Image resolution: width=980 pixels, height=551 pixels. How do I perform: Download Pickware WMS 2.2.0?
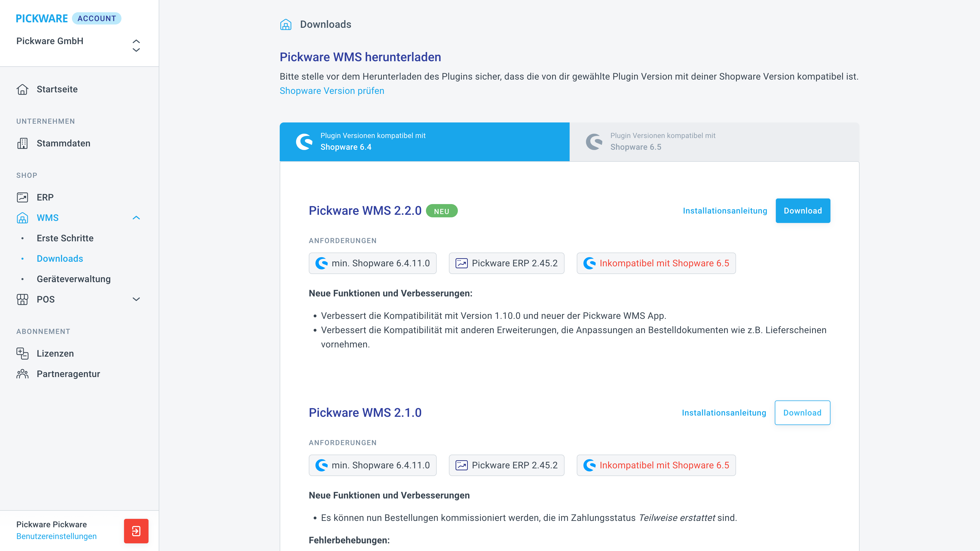click(803, 211)
